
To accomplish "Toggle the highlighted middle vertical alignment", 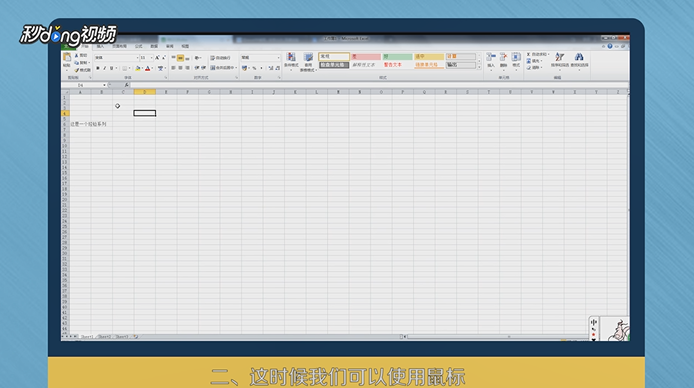I will [181, 58].
